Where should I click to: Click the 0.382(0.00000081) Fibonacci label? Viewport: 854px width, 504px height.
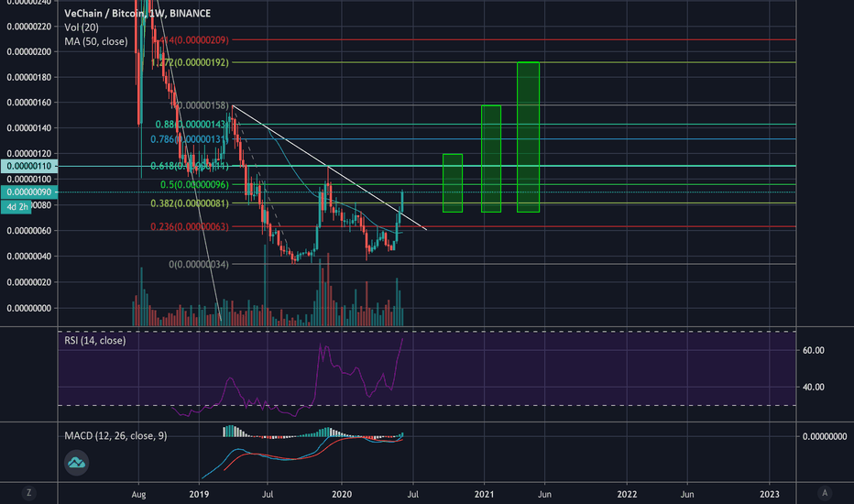(190, 203)
